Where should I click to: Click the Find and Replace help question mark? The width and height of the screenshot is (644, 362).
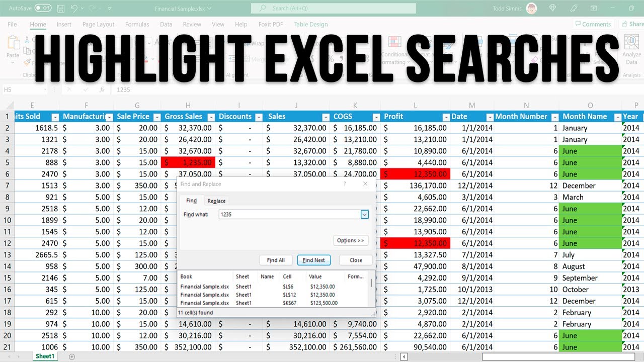(x=345, y=184)
